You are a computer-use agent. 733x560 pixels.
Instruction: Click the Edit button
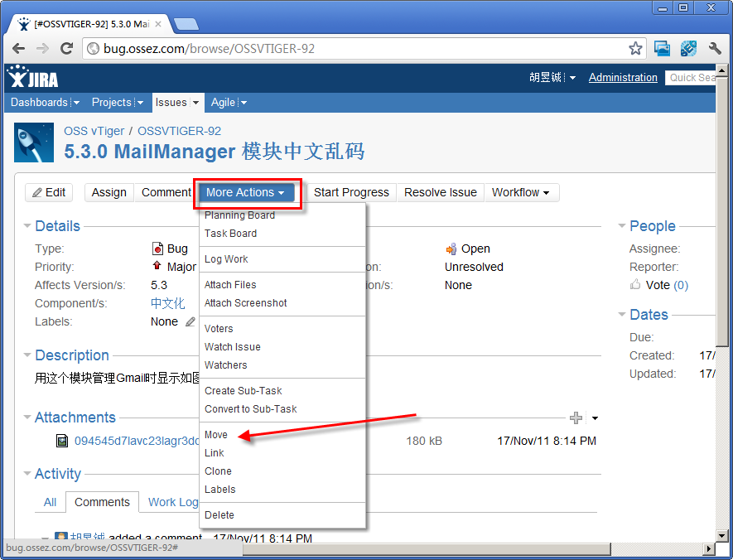49,192
